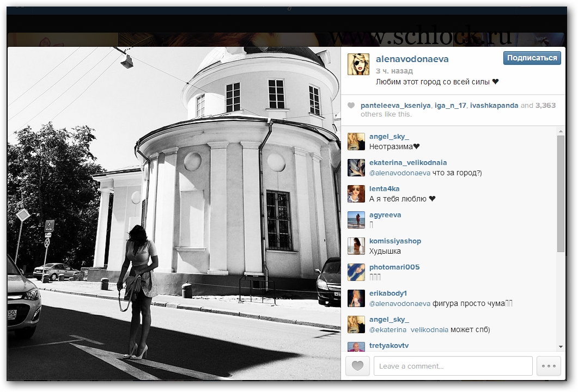Click lenta4ka commenter avatar
This screenshot has width=578, height=392.
(x=356, y=194)
